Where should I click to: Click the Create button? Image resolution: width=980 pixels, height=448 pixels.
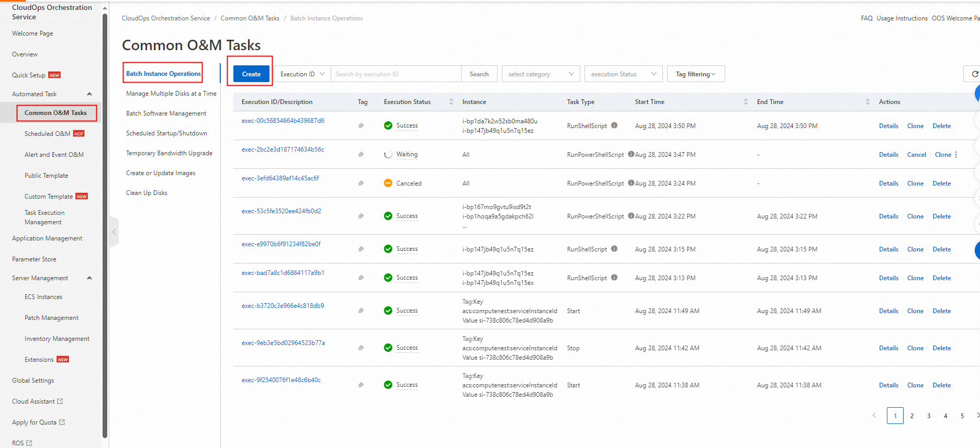[x=251, y=74]
